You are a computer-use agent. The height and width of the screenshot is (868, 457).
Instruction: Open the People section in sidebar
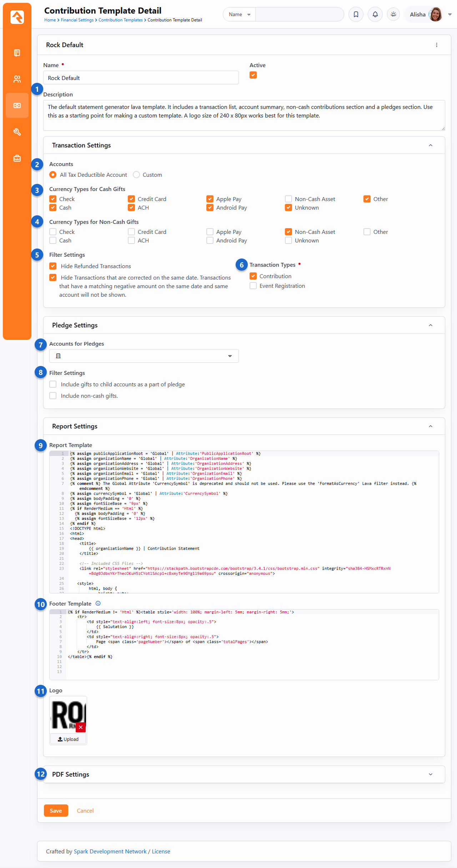pyautogui.click(x=17, y=79)
